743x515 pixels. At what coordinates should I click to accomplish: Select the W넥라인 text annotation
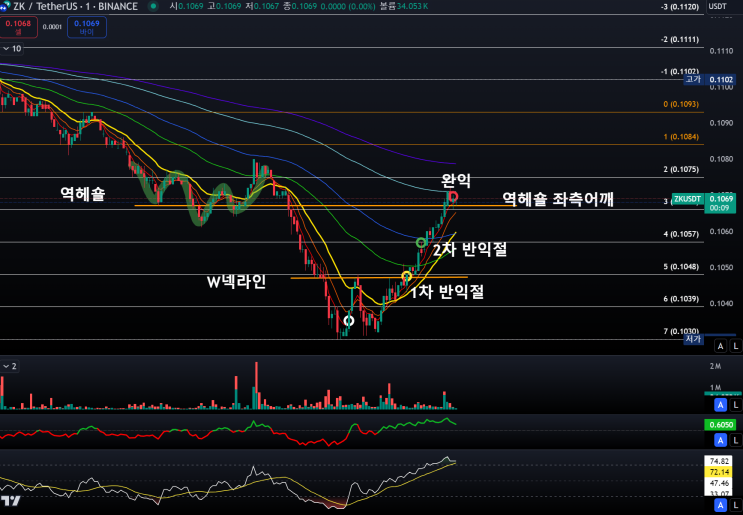236,282
